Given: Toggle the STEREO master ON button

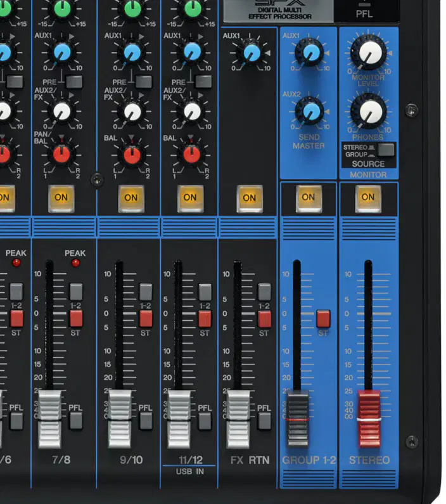Looking at the screenshot, I should click(x=368, y=198).
